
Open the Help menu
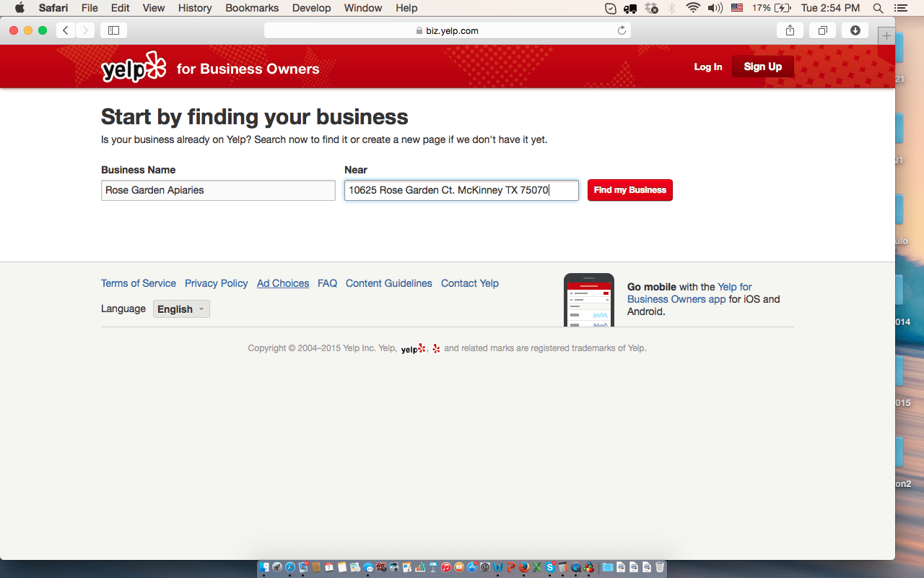click(x=406, y=8)
